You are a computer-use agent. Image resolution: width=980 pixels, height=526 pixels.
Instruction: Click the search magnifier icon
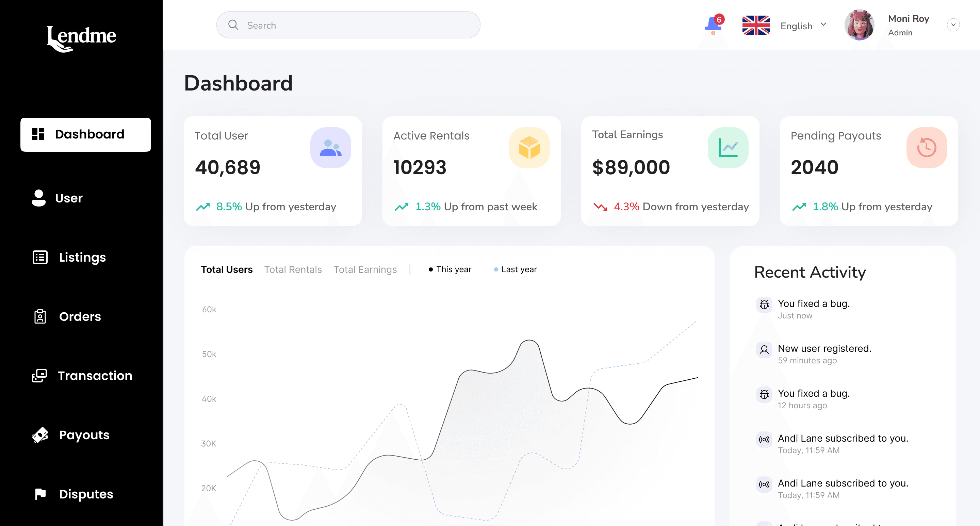[x=233, y=25]
